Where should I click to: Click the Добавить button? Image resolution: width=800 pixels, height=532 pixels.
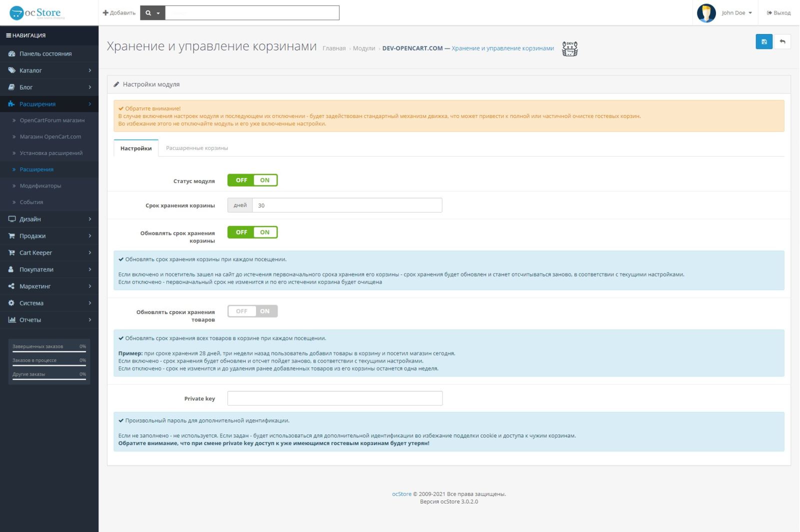(119, 13)
